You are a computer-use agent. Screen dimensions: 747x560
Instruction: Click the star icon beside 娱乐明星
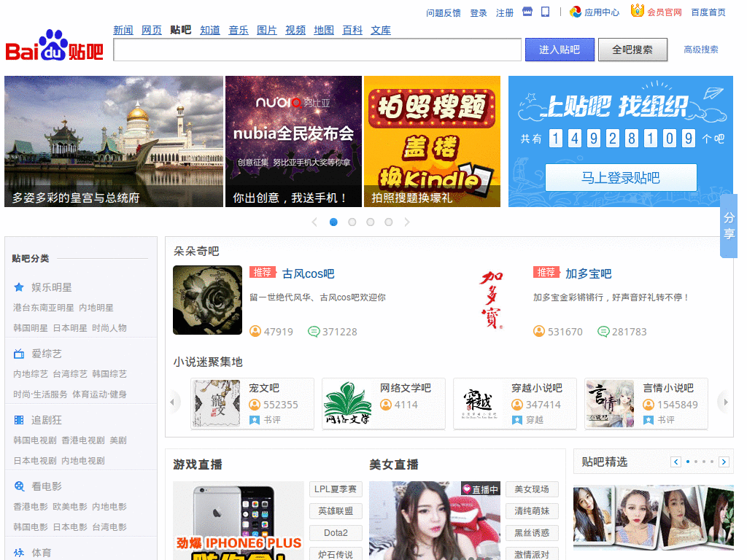coord(19,287)
